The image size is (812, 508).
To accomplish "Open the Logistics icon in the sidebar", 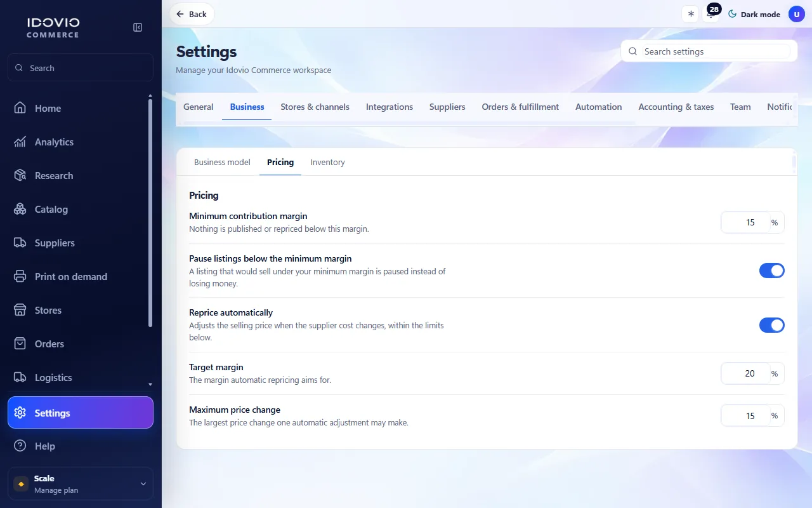I will (x=20, y=377).
